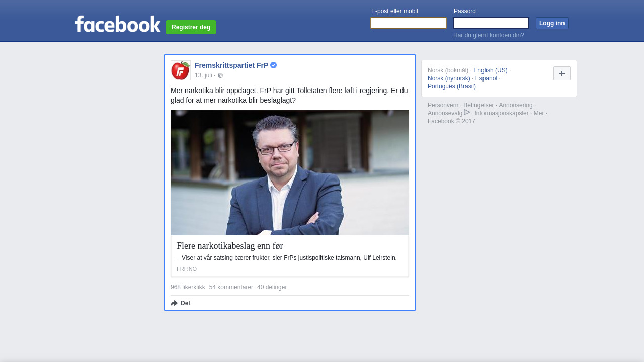
Task: Click the public globe privacy icon
Action: coord(220,75)
